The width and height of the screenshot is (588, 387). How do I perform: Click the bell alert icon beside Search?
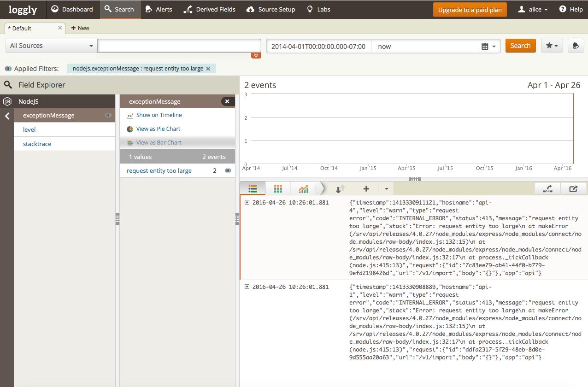pos(576,46)
